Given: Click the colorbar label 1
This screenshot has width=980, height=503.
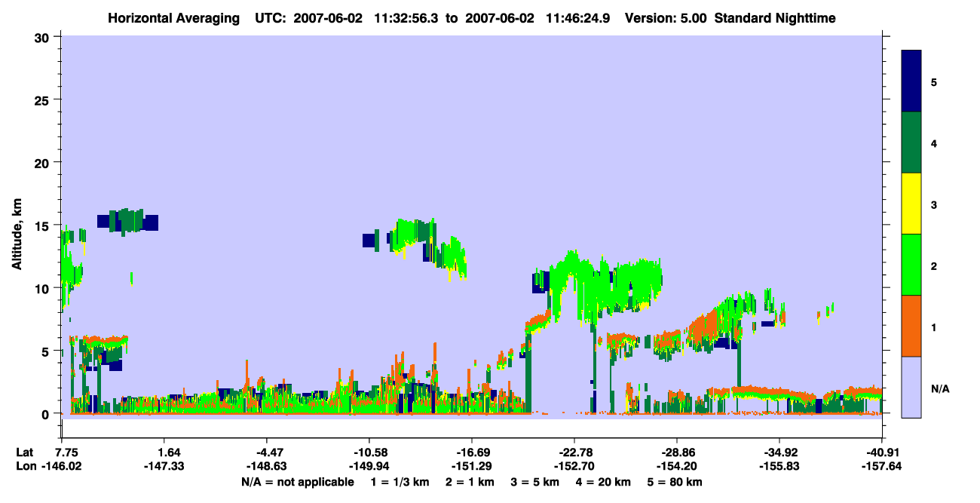Looking at the screenshot, I should [x=934, y=328].
